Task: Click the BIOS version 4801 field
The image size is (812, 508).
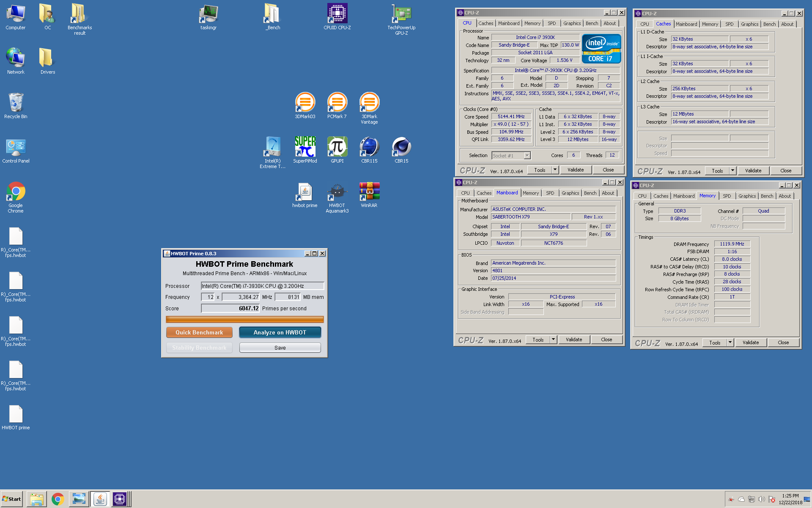Action: [x=553, y=271]
